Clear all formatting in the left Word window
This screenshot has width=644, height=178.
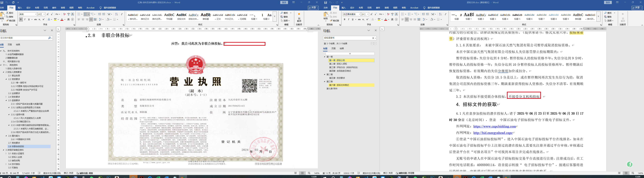click(64, 14)
